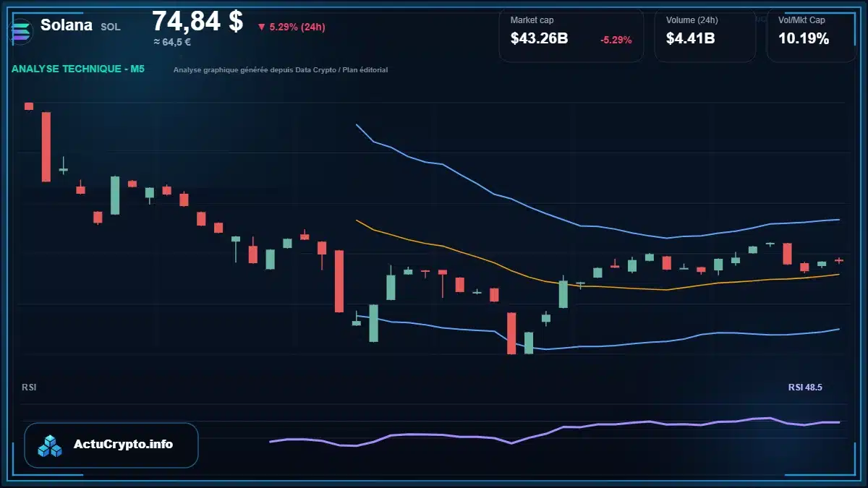Click the ≈ 64,5 € euro conversion

(172, 42)
